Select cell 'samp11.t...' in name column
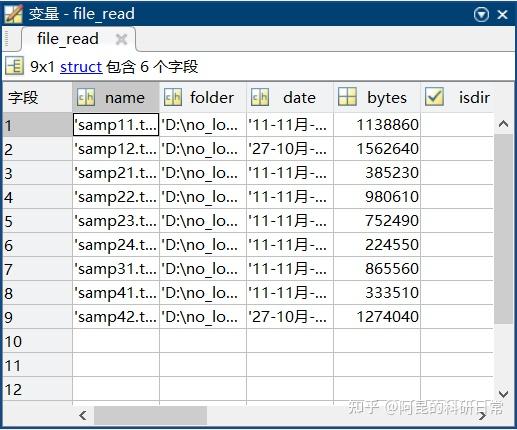This screenshot has width=517, height=430. (x=116, y=125)
